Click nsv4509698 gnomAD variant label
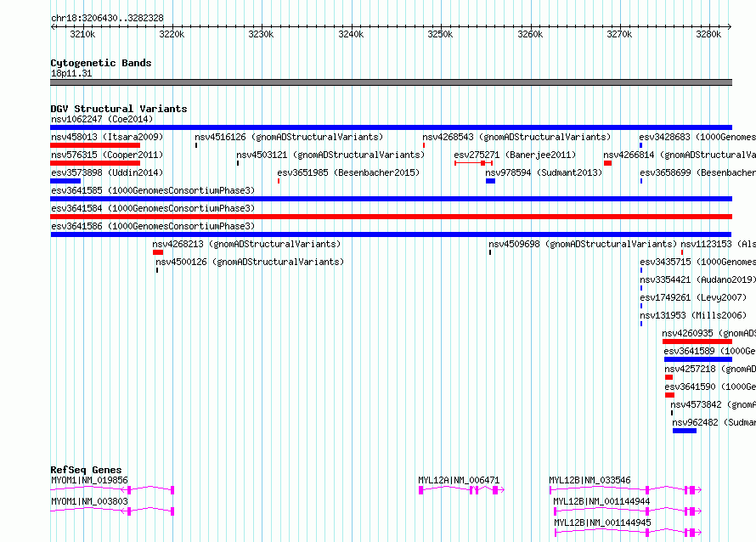The image size is (756, 542). (583, 244)
